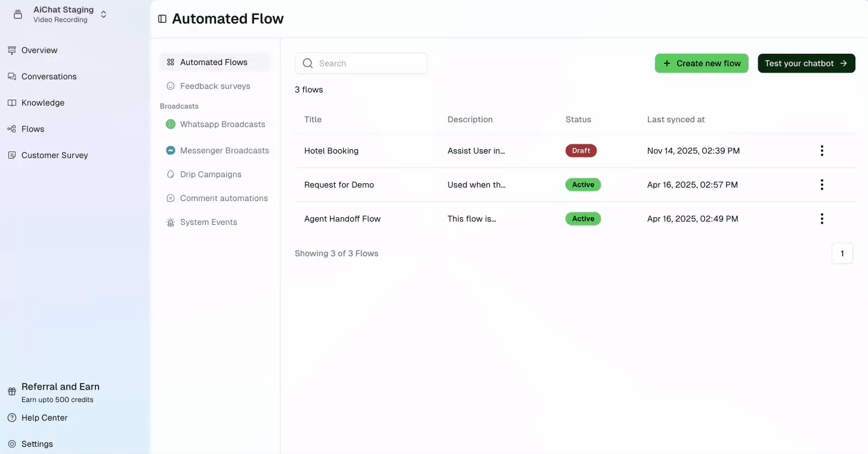The image size is (868, 454).
Task: Click the Flows icon in sidebar
Action: (x=12, y=129)
